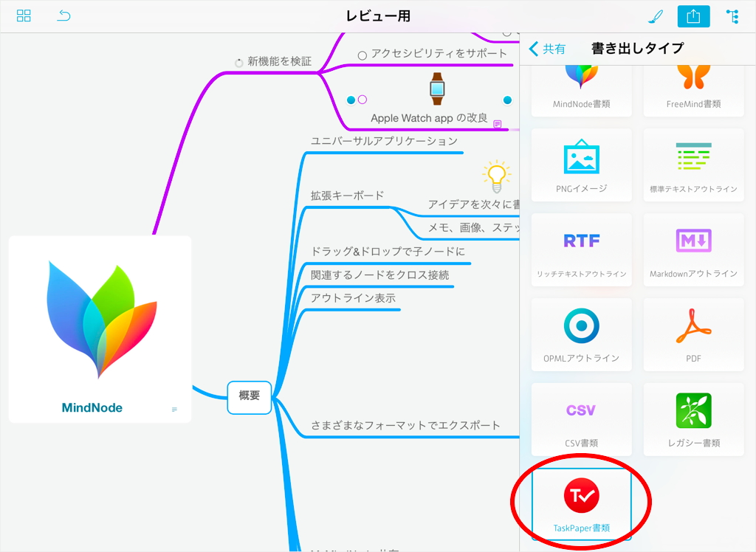
Task: Select node アイデアを次々に
Action: (473, 204)
